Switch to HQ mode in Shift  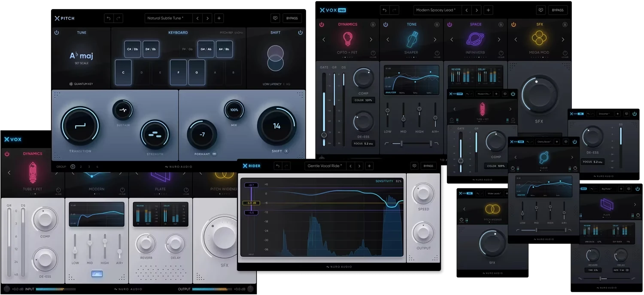288,84
